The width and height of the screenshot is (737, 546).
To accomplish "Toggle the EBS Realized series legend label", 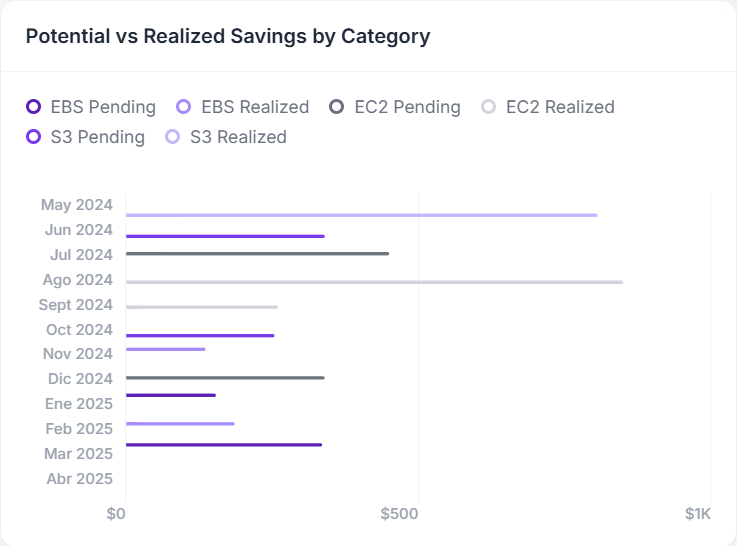I will click(255, 107).
